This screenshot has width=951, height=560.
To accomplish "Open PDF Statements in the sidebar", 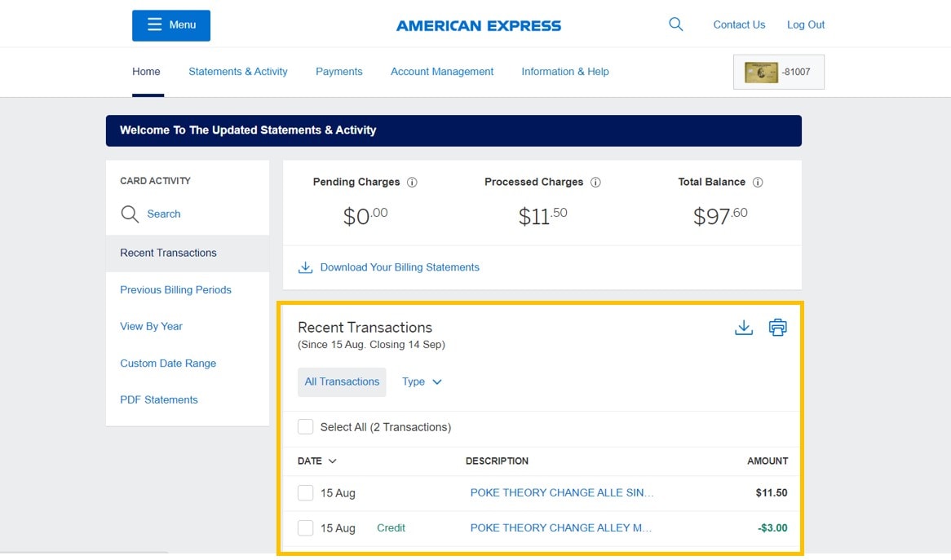I will click(x=159, y=399).
